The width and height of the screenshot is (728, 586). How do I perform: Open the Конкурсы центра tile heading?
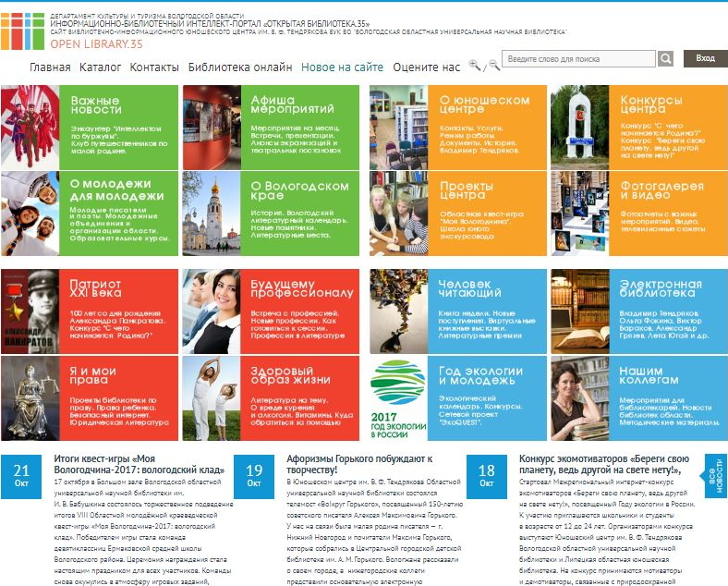click(x=651, y=104)
